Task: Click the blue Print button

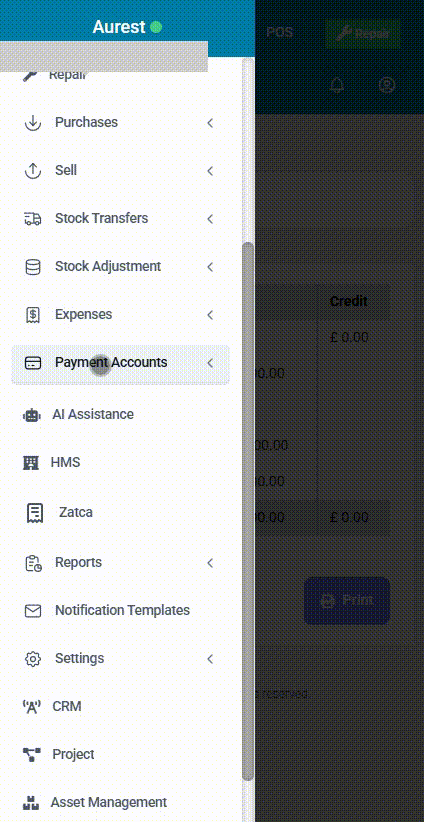Action: pos(347,601)
